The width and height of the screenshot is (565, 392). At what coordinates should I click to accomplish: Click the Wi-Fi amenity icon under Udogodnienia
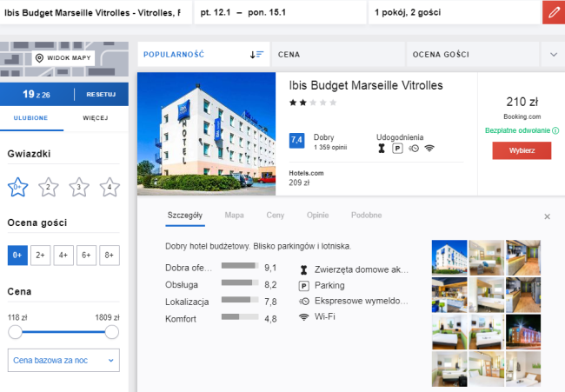click(429, 148)
